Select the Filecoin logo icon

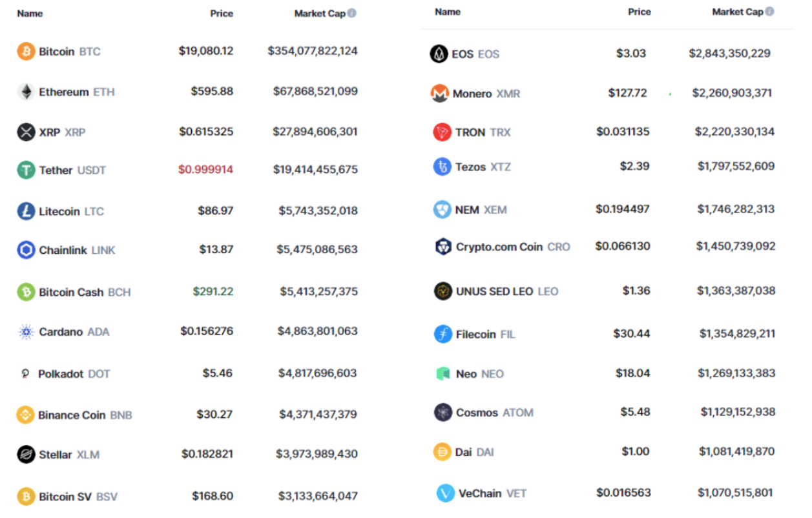[442, 334]
